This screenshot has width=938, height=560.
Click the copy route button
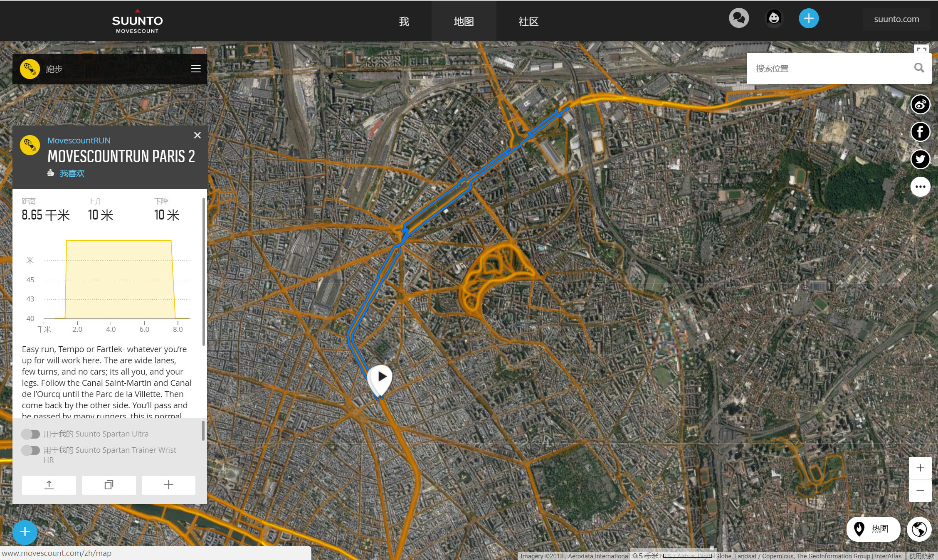click(109, 485)
